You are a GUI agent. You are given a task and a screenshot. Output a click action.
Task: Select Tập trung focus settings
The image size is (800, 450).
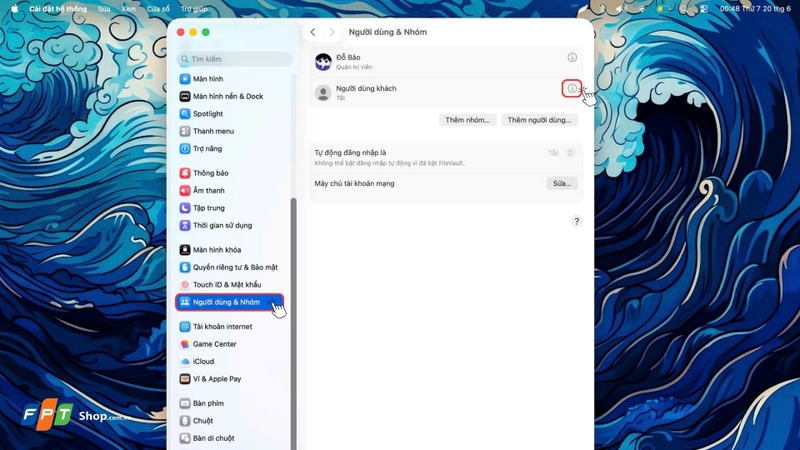coord(202,208)
